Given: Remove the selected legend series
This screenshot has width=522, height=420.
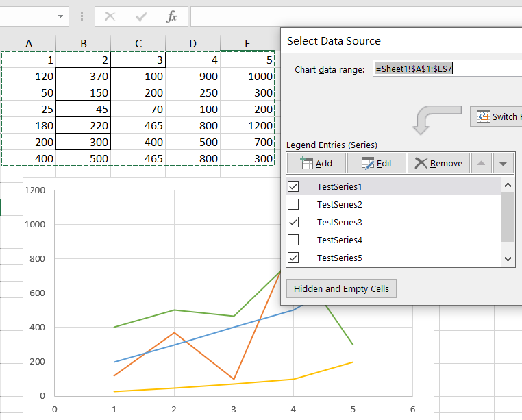Looking at the screenshot, I should tap(438, 163).
